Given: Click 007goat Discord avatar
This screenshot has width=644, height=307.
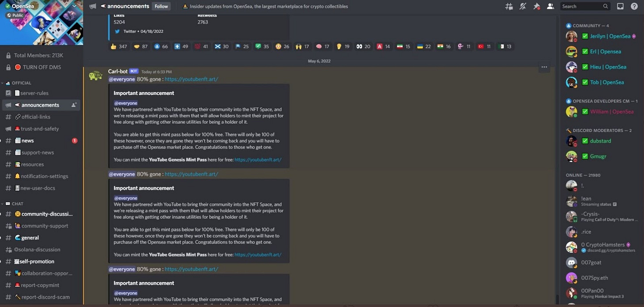Looking at the screenshot, I should coord(571,262).
